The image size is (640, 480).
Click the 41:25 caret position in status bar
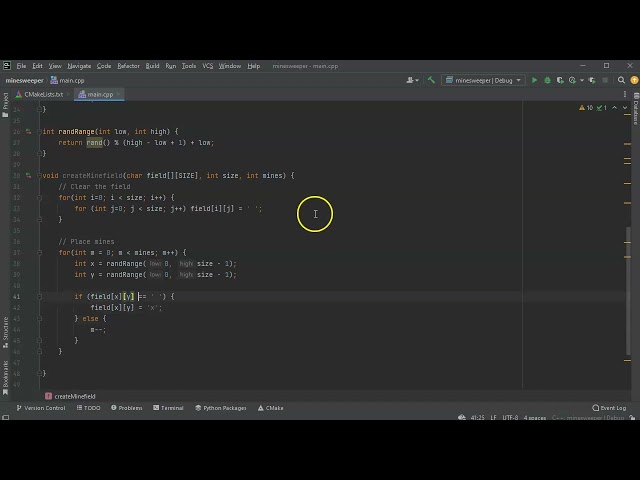[x=478, y=418]
